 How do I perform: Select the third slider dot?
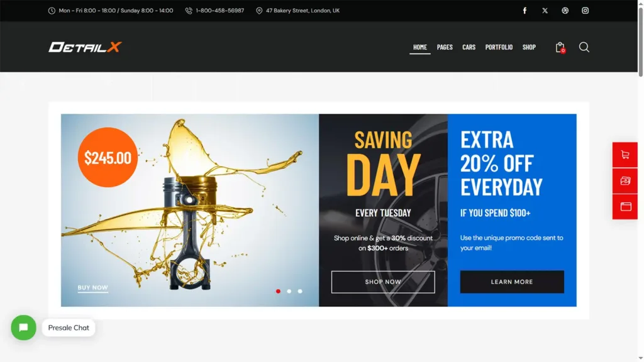point(300,291)
